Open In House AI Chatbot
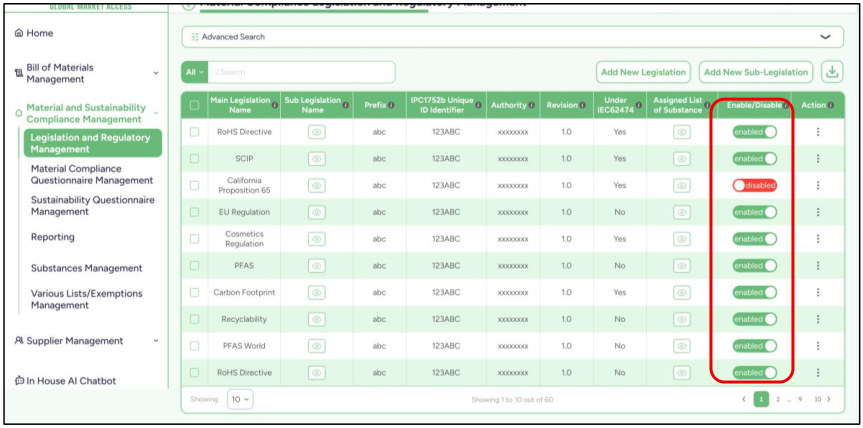The height and width of the screenshot is (428, 863). coord(65,381)
